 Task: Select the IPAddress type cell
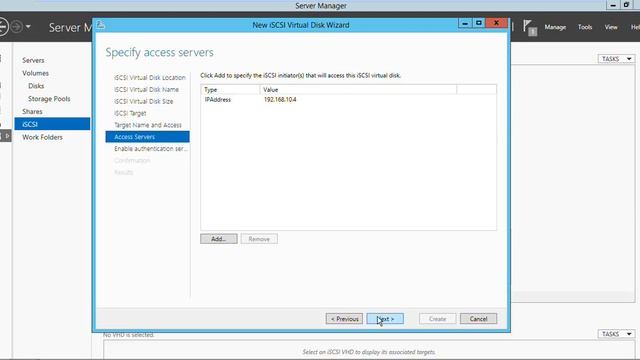coord(218,100)
